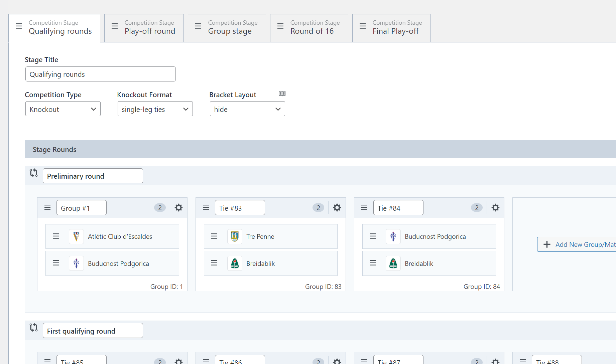Click the Atlètic Club d'Escaldes crest
This screenshot has width=616, height=364.
tap(76, 236)
